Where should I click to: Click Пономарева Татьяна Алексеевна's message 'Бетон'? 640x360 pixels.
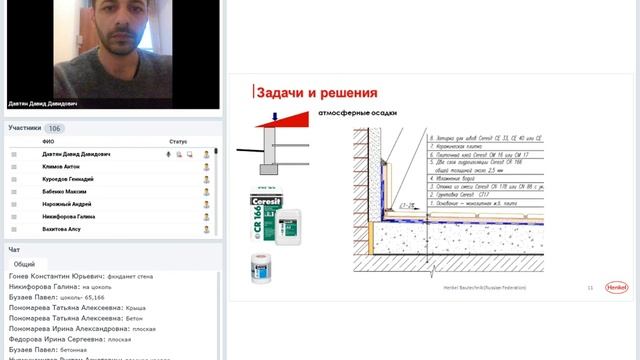point(76,318)
